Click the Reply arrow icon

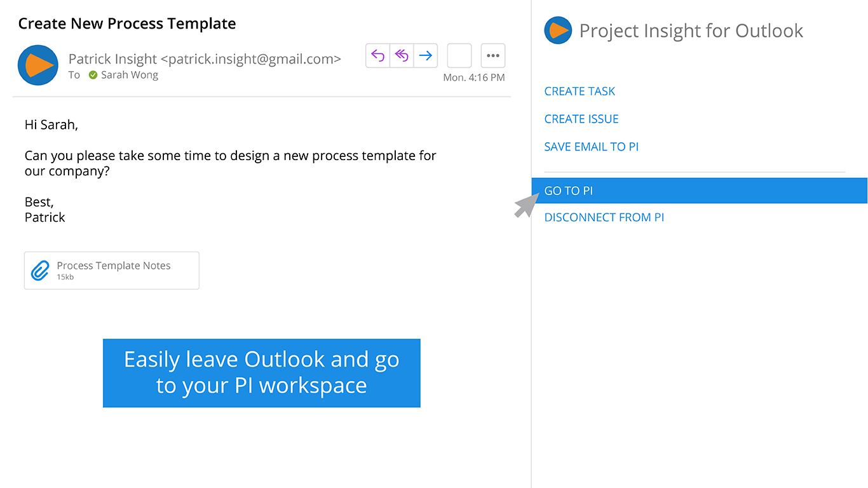coord(377,56)
